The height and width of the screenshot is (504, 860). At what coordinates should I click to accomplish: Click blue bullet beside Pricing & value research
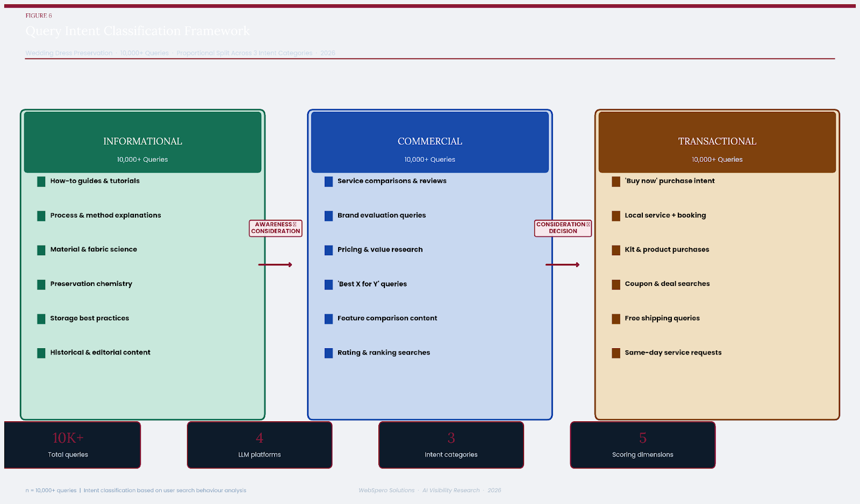[328, 250]
